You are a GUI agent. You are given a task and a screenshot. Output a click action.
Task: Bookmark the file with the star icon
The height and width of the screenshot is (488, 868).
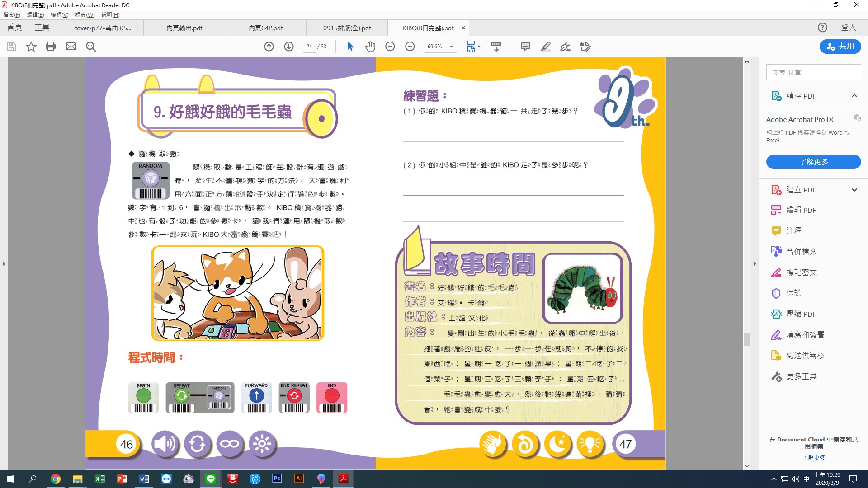tap(31, 47)
